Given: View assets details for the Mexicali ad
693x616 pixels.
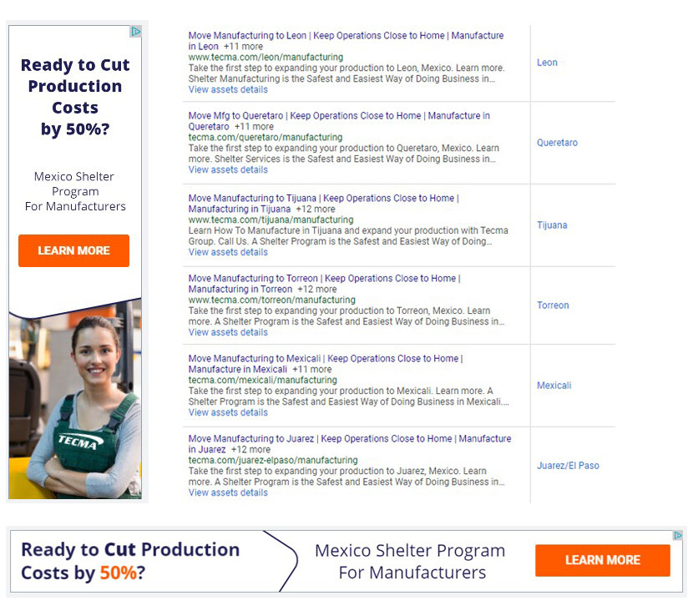Looking at the screenshot, I should [x=228, y=412].
